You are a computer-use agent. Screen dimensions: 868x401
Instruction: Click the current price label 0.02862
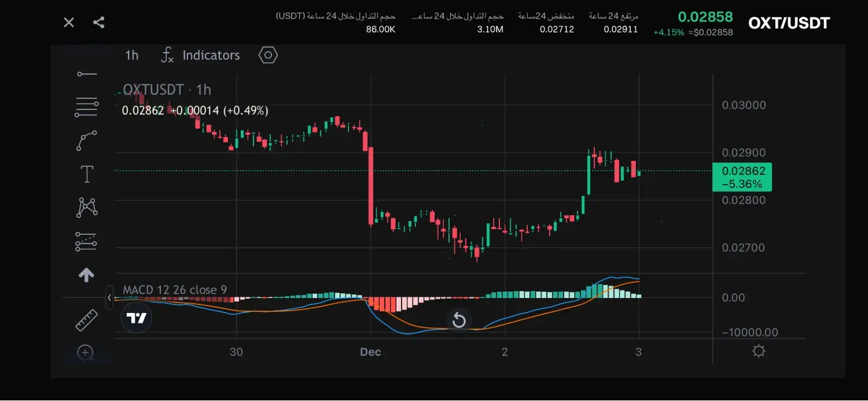(x=742, y=178)
